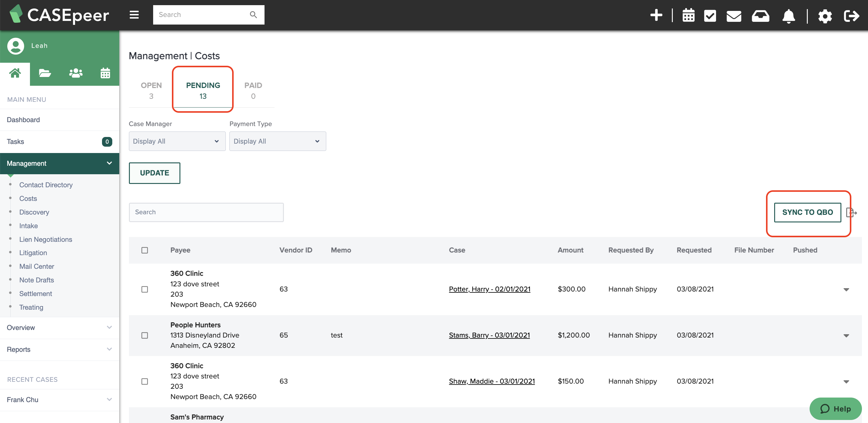
Task: Click the plus icon to add new item
Action: tap(656, 15)
